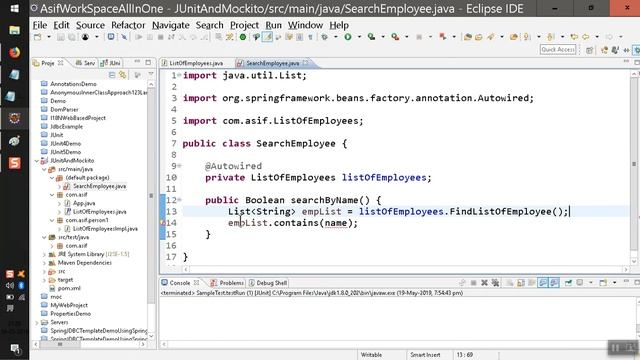This screenshot has width=640, height=360.
Task: Click the Quick Access search field
Action: [x=558, y=49]
